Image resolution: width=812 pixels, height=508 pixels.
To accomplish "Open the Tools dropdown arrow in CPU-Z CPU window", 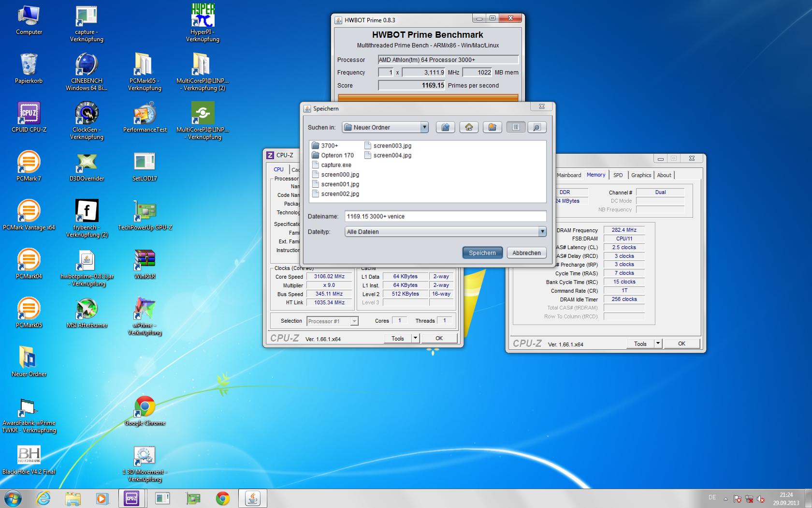I will [x=415, y=338].
